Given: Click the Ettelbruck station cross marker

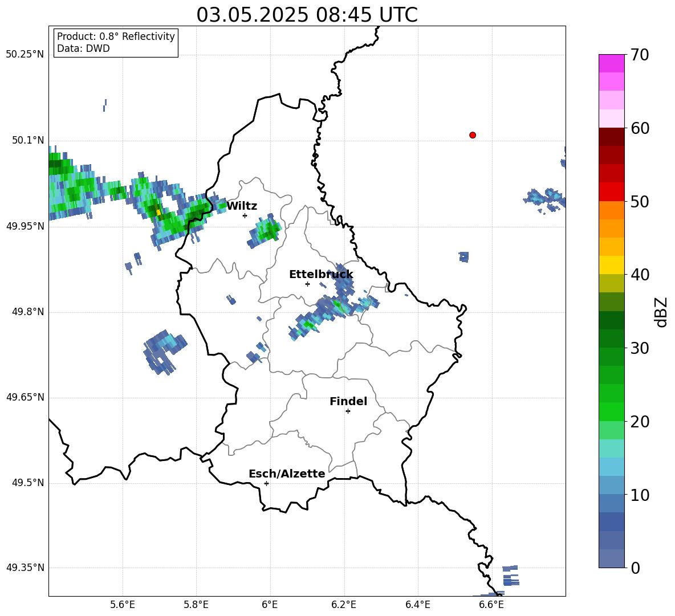Looking at the screenshot, I should point(307,284).
